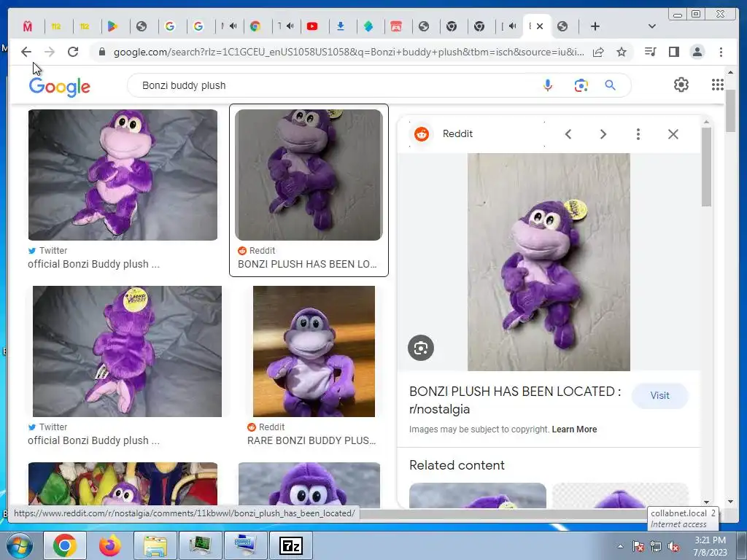Open Chrome's three-dot menu

pyautogui.click(x=721, y=52)
